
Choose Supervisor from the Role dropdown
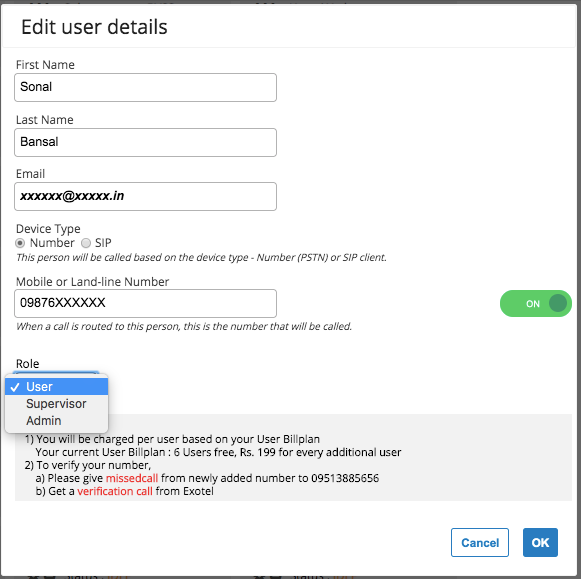56,404
